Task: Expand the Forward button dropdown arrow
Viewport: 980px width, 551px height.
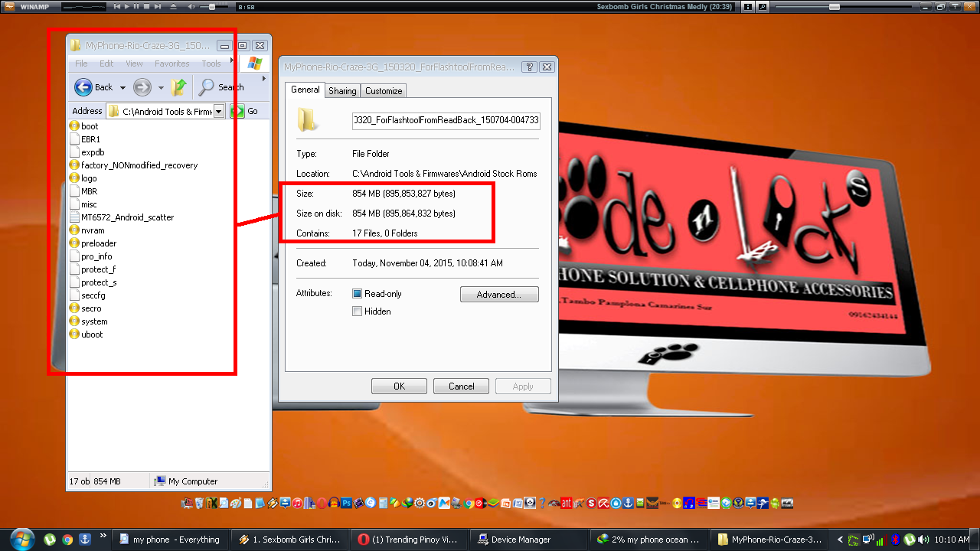Action: click(x=161, y=88)
